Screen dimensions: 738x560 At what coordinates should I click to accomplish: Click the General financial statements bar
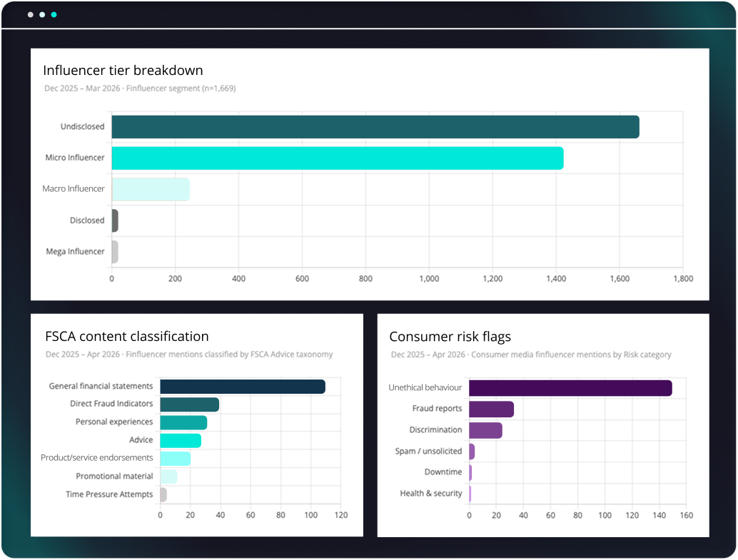243,386
